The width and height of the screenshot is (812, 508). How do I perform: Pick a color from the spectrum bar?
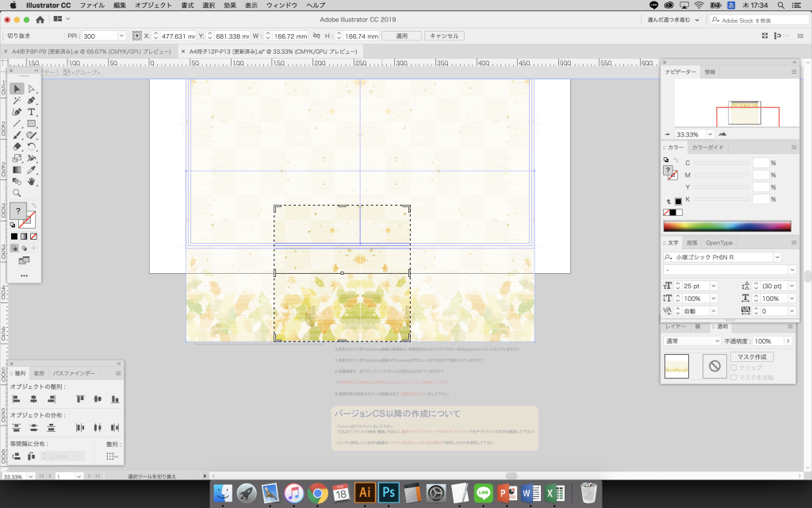(x=726, y=226)
